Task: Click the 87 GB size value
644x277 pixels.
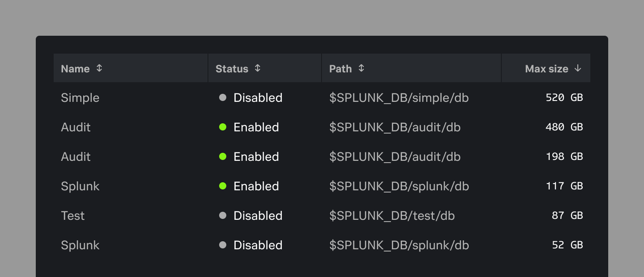Action: 567,216
